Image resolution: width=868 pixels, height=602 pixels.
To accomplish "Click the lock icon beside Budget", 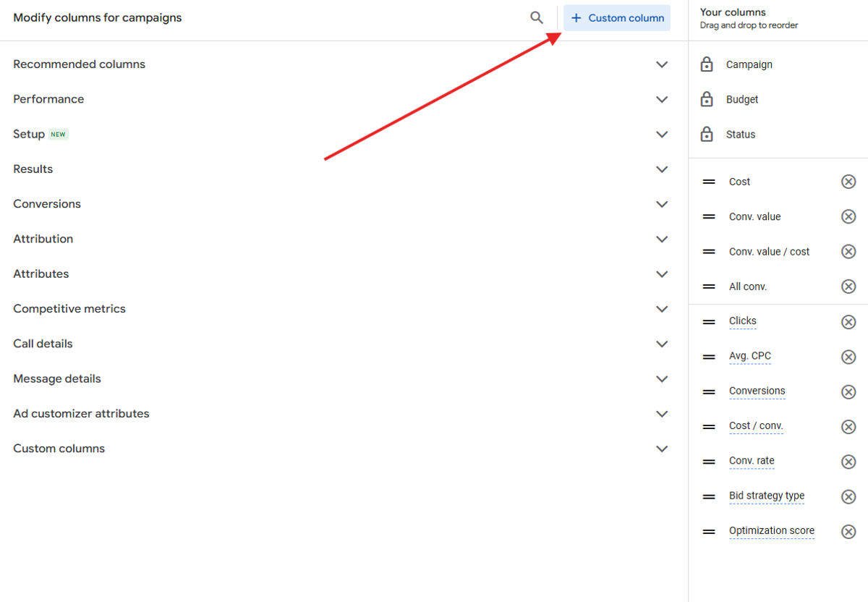I will pyautogui.click(x=706, y=99).
